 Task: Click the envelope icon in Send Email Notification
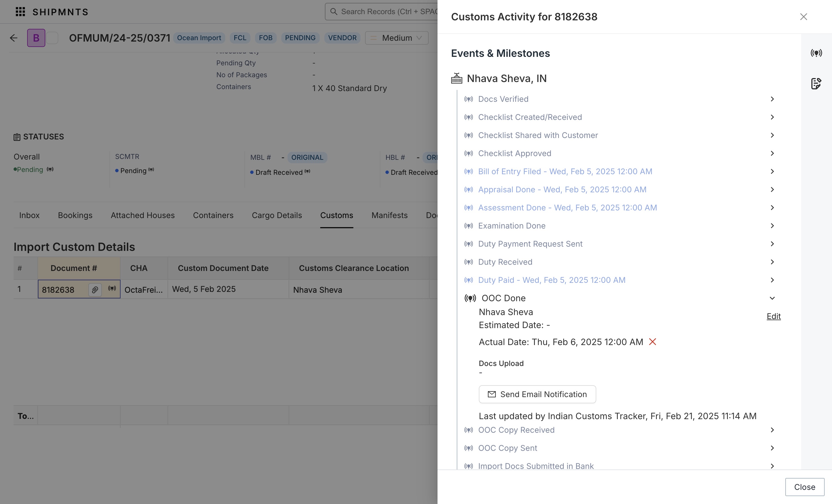click(492, 394)
